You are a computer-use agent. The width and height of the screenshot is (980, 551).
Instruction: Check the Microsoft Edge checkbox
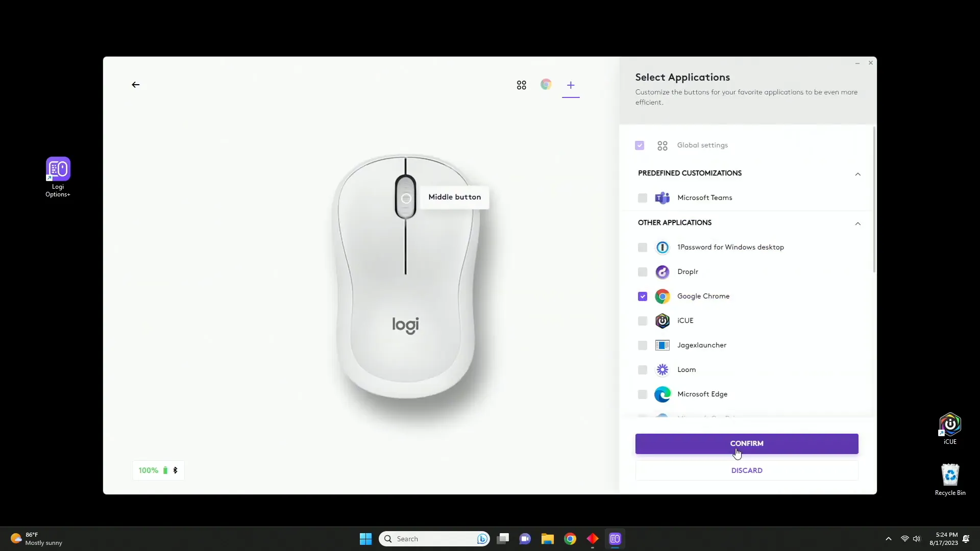pyautogui.click(x=643, y=394)
